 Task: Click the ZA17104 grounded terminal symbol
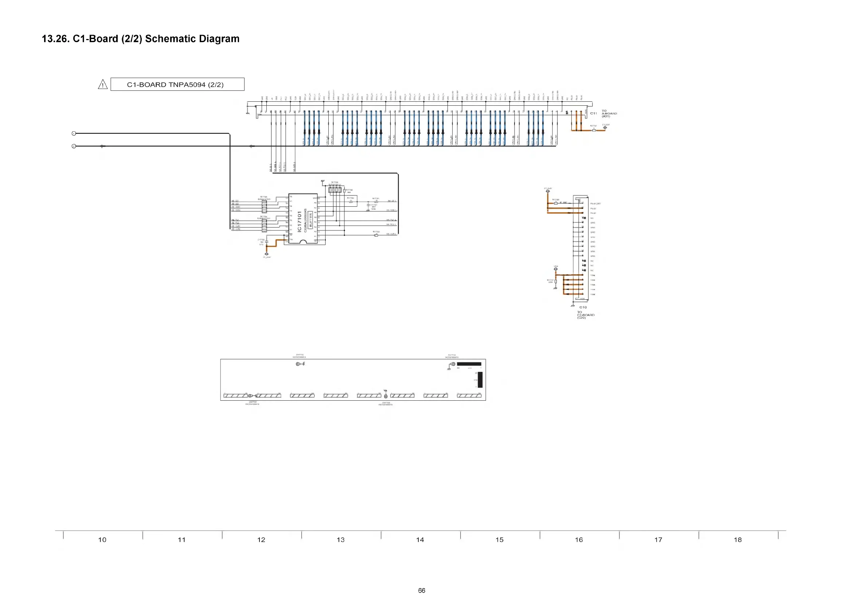(x=453, y=364)
